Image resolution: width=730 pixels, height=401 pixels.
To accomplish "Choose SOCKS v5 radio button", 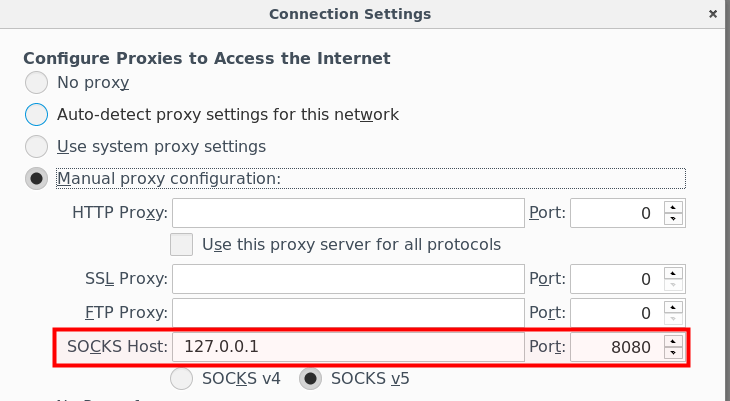I will click(x=311, y=379).
